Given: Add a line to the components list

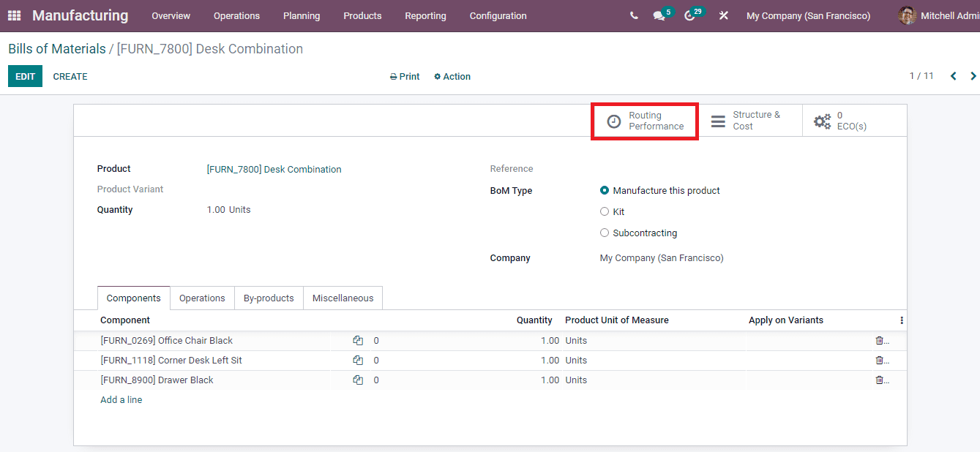Looking at the screenshot, I should coord(121,399).
